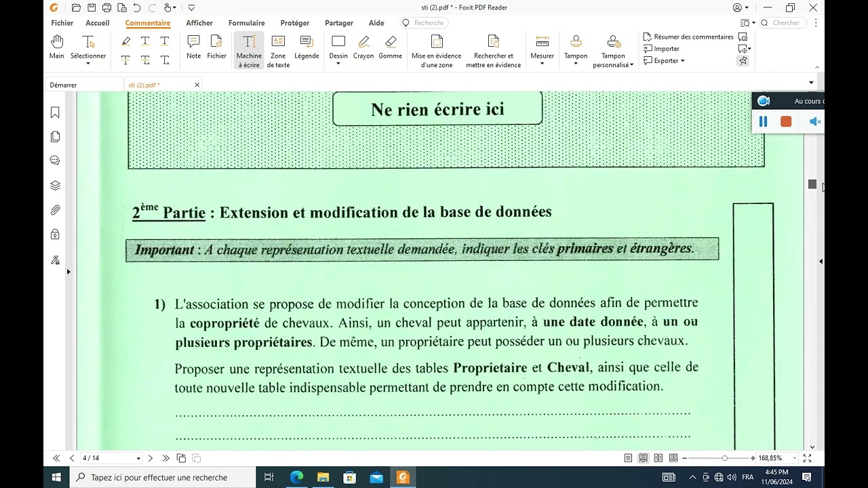Select the Machine à écrire tool
The height and width of the screenshot is (488, 868).
pos(249,51)
